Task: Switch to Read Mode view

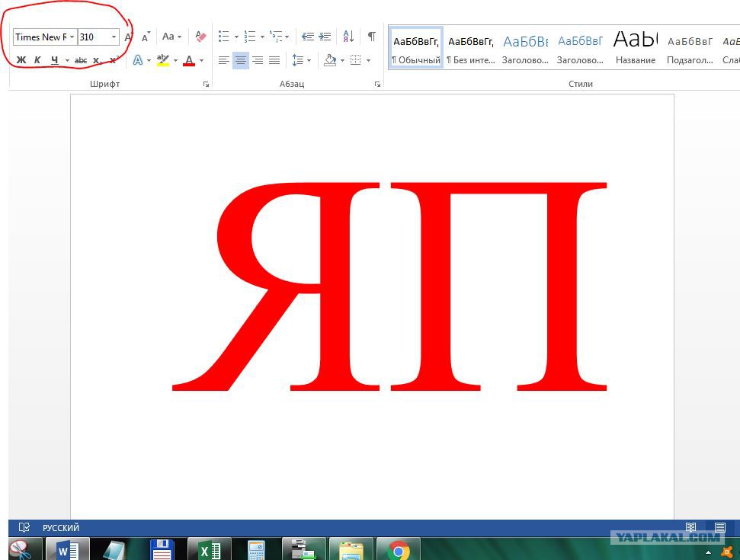Action: [x=691, y=527]
